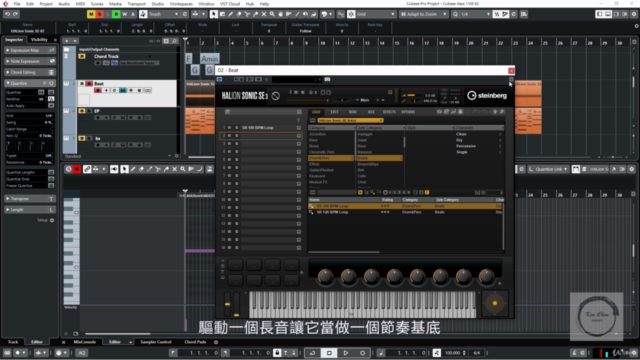This screenshot has width=640, height=360.
Task: Switch to HALion OPTIONS tab
Action: pyautogui.click(x=408, y=112)
